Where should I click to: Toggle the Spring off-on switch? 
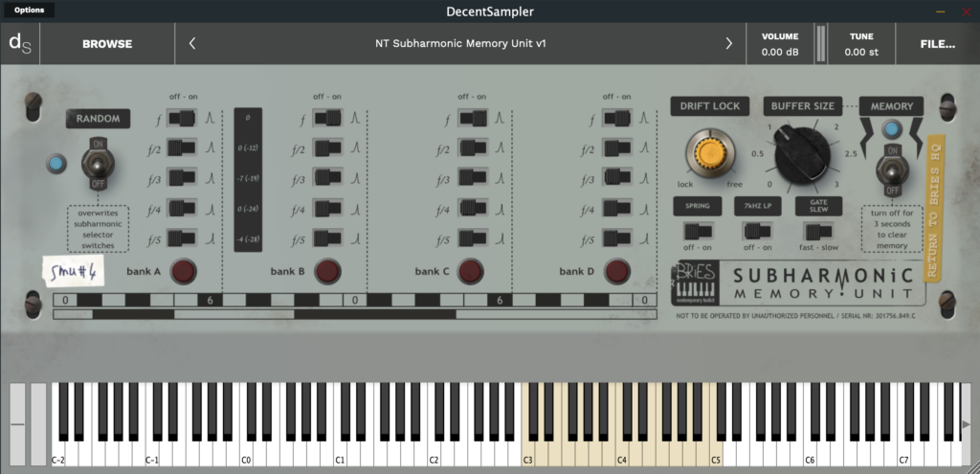point(698,232)
